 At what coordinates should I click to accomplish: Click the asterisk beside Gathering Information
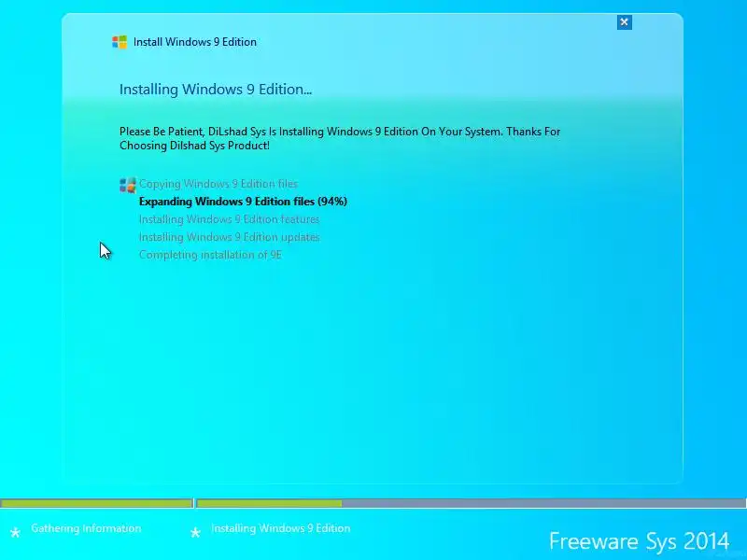15,533
